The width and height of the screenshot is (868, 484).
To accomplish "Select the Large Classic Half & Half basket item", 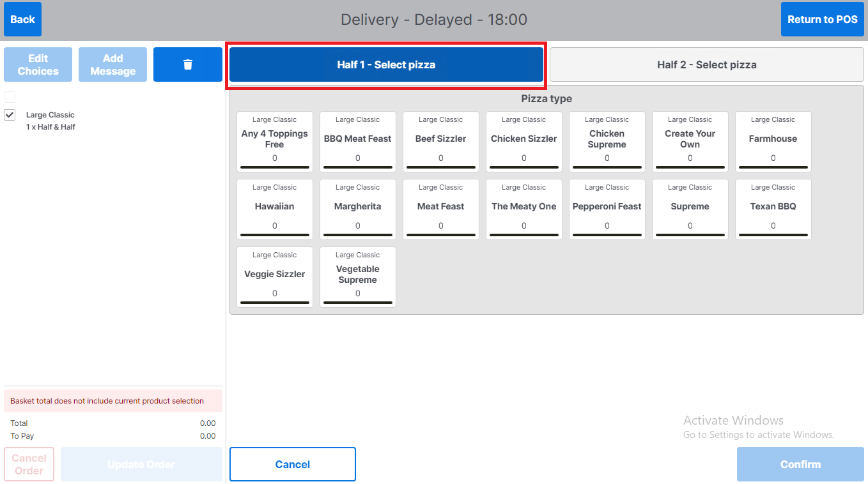I will [51, 121].
